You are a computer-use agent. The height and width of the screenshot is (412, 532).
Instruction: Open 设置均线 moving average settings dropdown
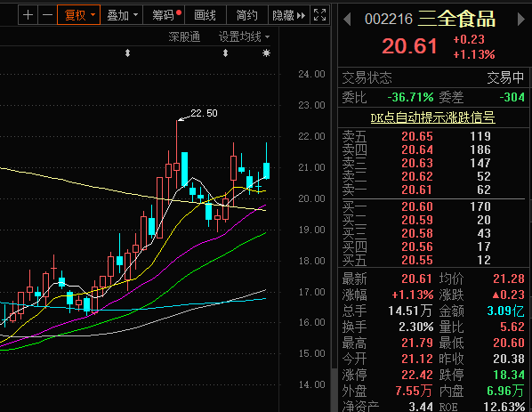[244, 36]
